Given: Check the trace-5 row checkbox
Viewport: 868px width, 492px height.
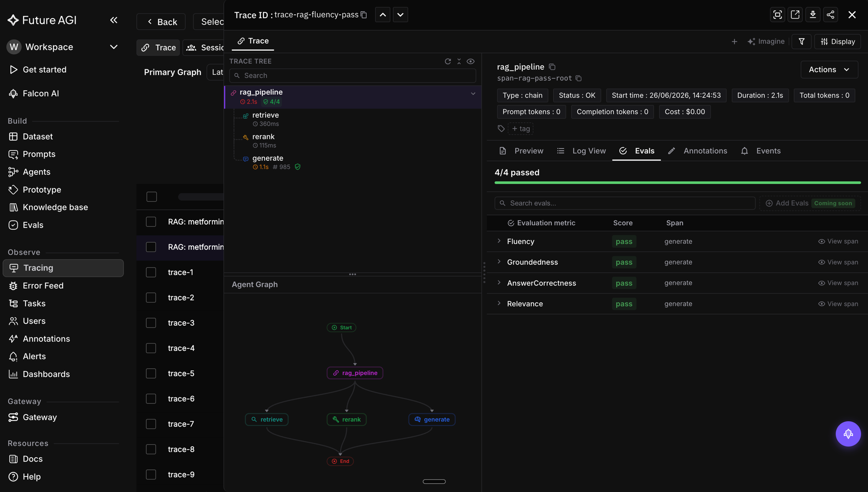Looking at the screenshot, I should [x=151, y=373].
